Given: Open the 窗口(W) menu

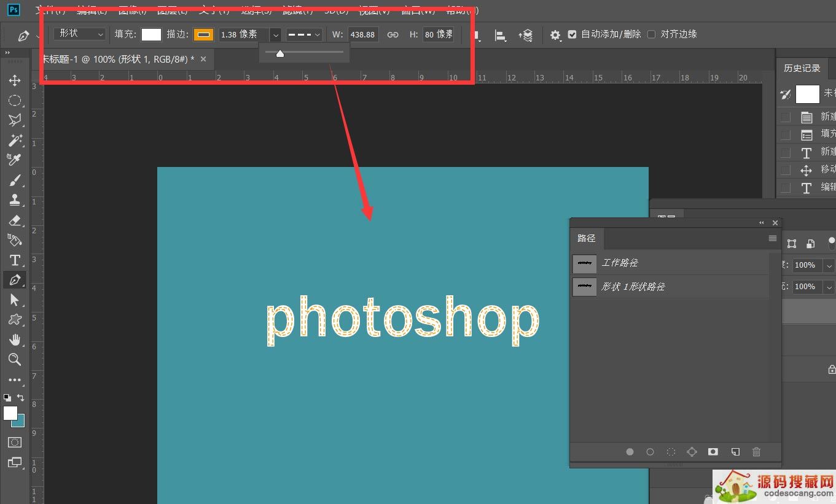Looking at the screenshot, I should coord(418,10).
